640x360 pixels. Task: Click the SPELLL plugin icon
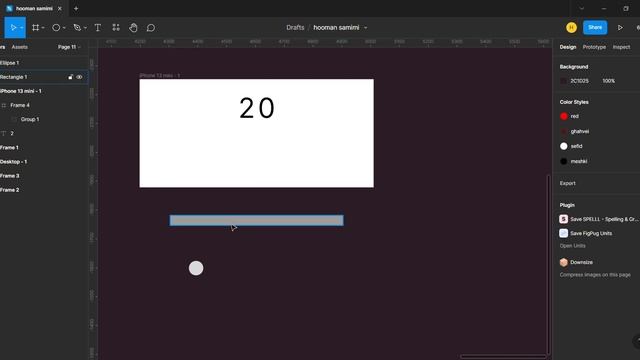pos(564,219)
